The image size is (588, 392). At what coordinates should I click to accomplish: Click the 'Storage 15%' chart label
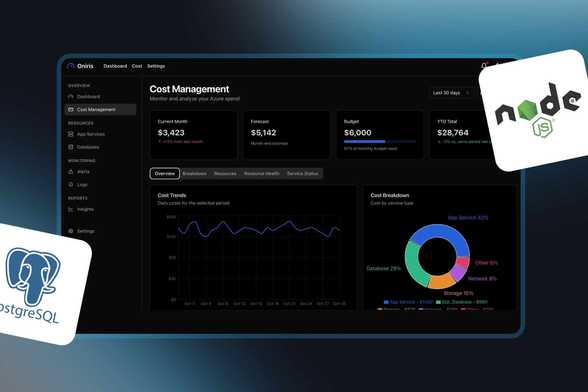pos(458,293)
